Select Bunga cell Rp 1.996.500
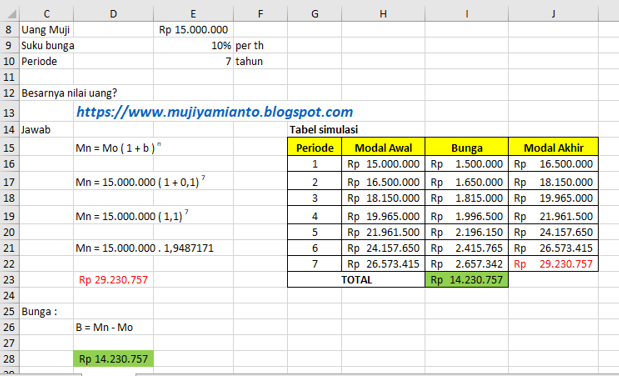This screenshot has width=619, height=377. click(x=467, y=216)
